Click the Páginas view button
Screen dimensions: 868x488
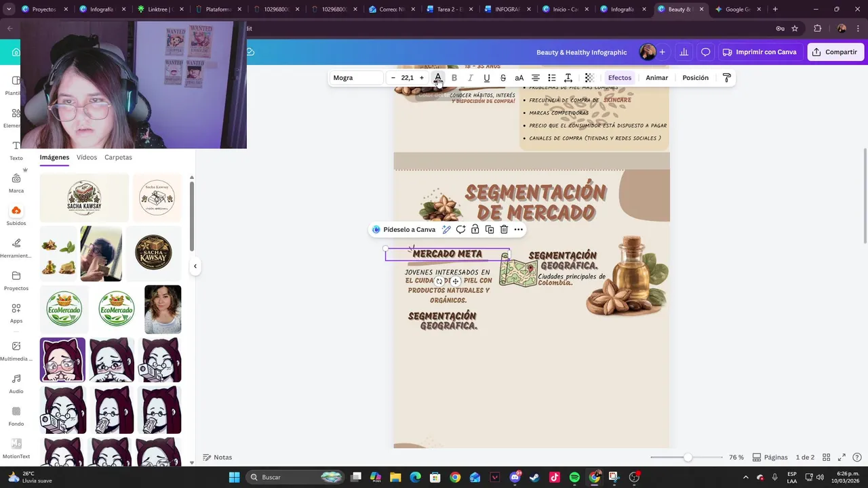point(770,457)
